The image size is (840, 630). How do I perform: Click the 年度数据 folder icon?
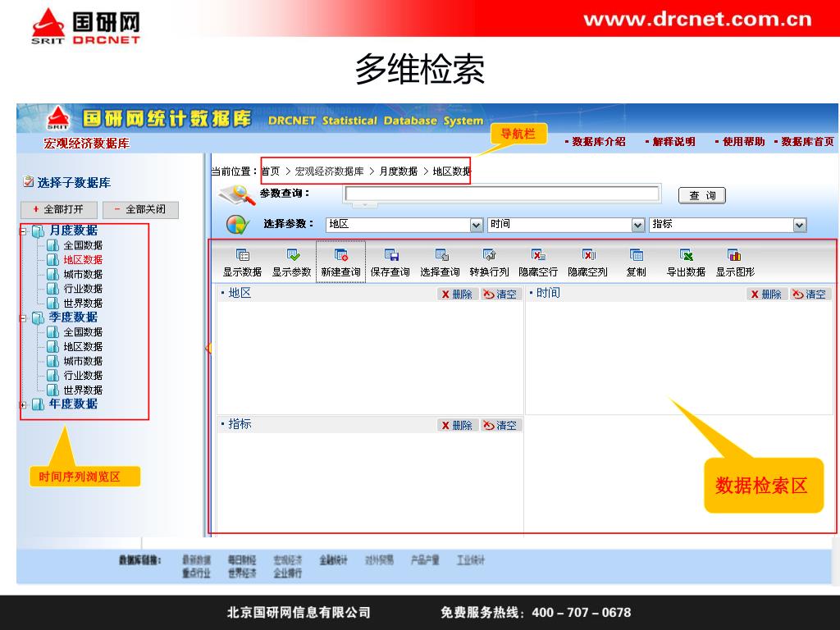38,404
